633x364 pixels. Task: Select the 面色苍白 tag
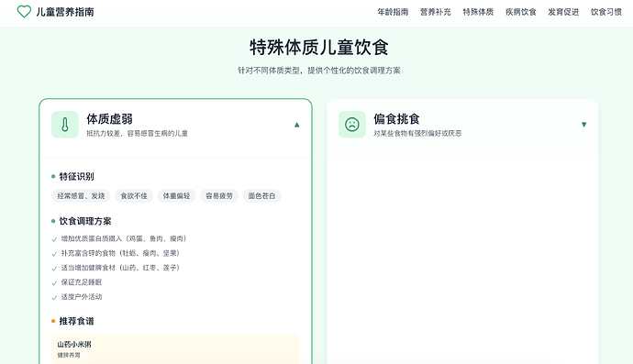261,195
